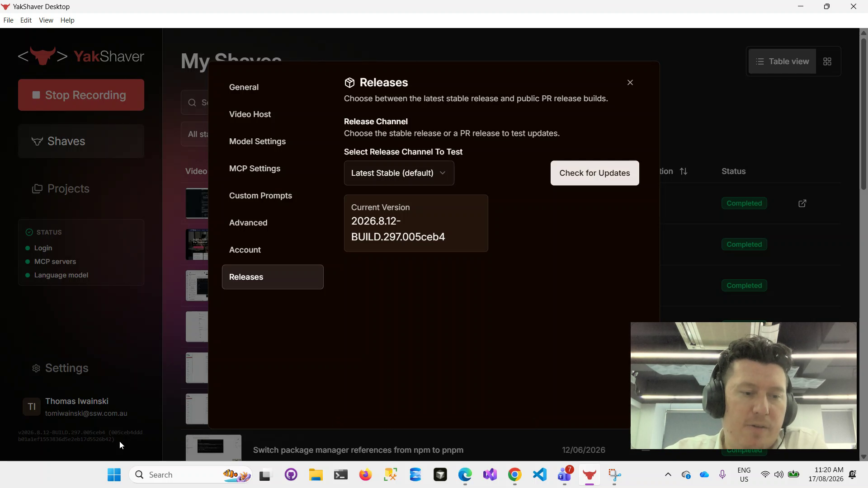Open the terminal app on taskbar
Viewport: 868px width, 488px height.
[x=340, y=475]
